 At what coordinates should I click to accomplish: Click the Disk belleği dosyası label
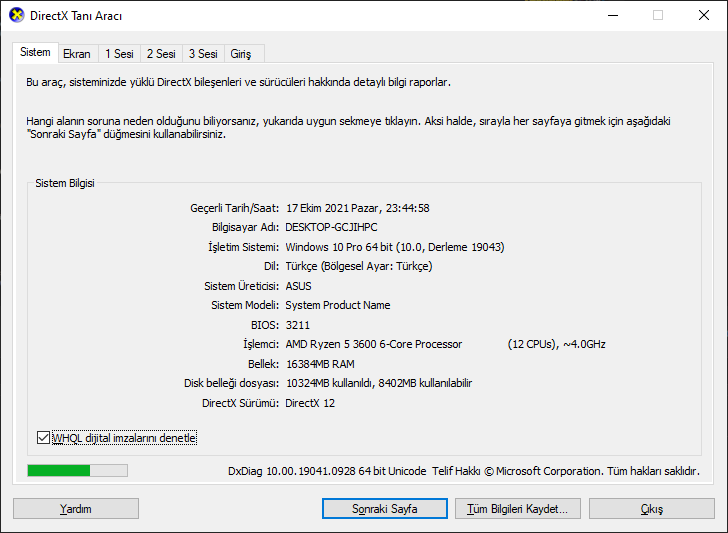(x=232, y=384)
